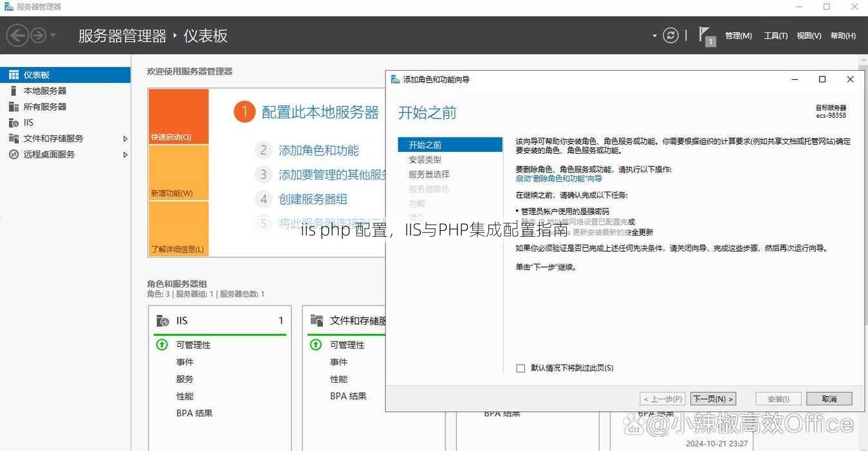The width and height of the screenshot is (868, 451).
Task: Open the 帮助(H) menu
Action: [x=843, y=36]
